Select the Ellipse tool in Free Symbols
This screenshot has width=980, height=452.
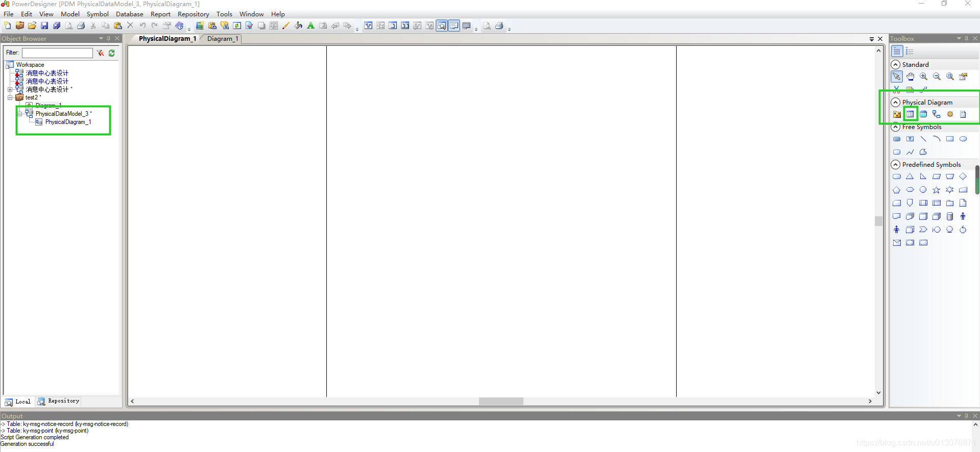(963, 139)
